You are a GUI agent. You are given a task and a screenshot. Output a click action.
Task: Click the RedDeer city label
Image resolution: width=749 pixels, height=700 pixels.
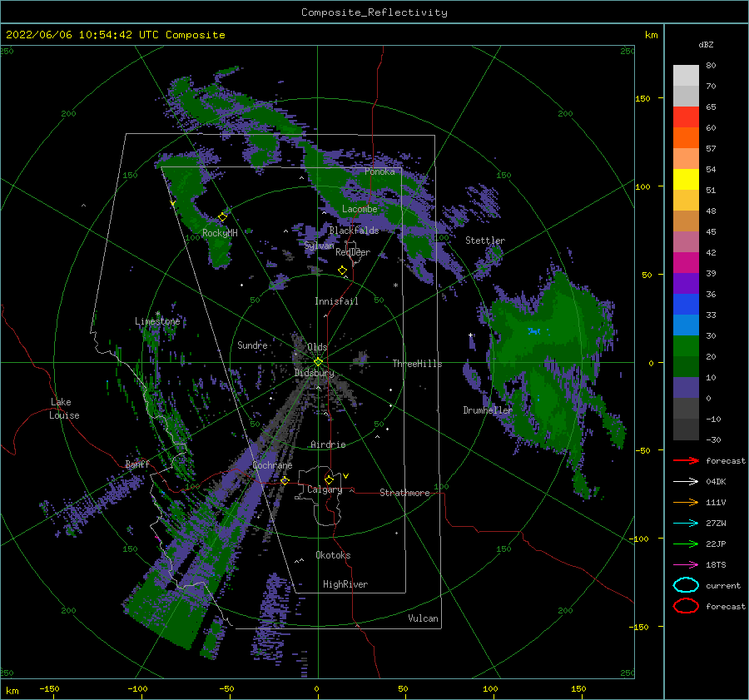(x=353, y=252)
